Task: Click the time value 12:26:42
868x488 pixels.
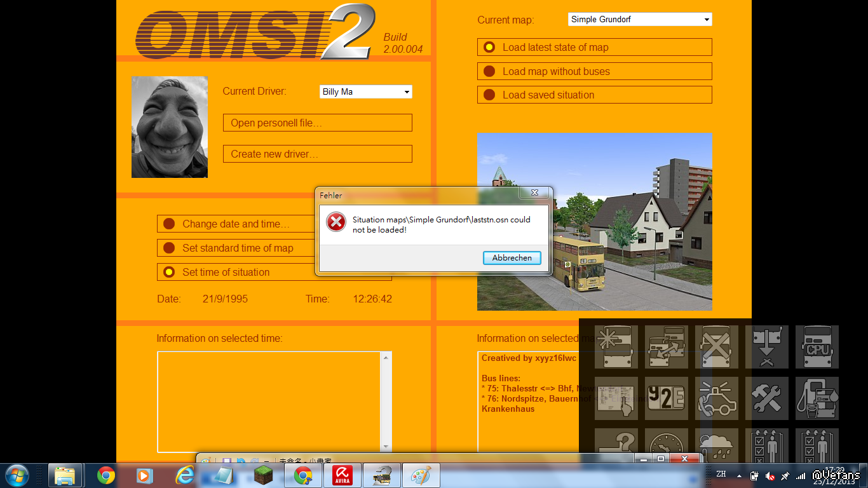Action: coord(372,299)
